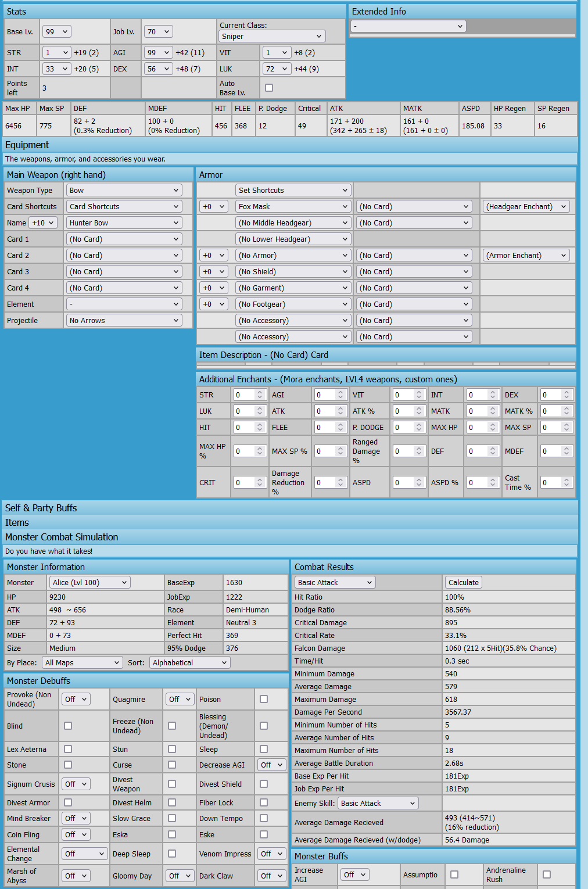Enable the Assumptio monster buff checkbox
The image size is (588, 889).
click(454, 874)
